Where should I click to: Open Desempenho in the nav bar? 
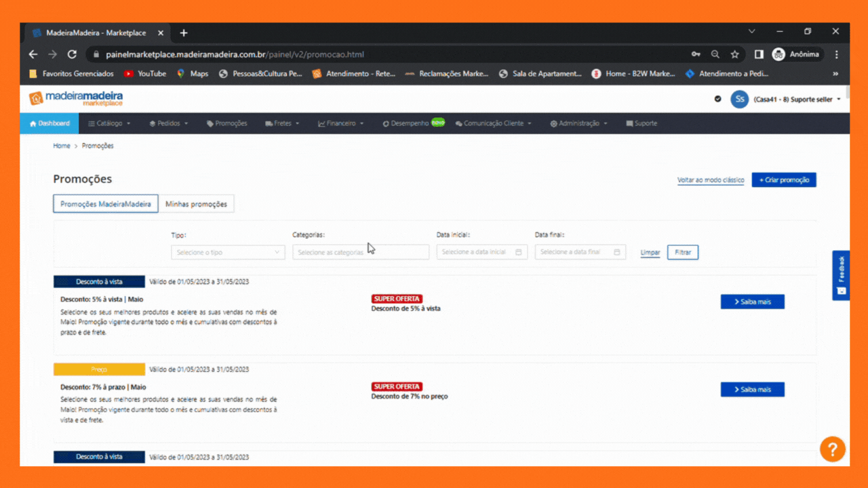(x=413, y=123)
